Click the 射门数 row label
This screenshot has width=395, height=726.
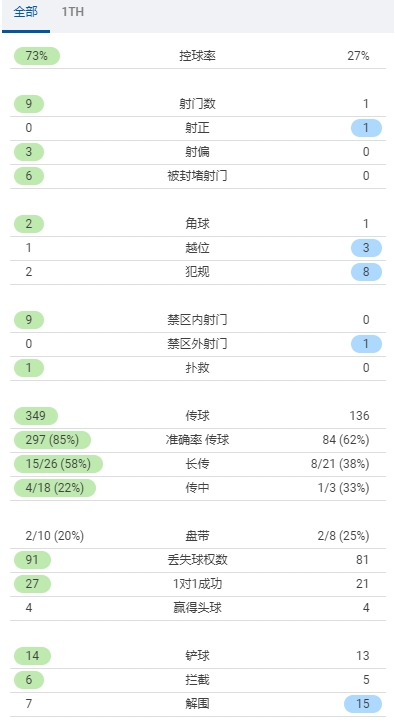pyautogui.click(x=197, y=104)
